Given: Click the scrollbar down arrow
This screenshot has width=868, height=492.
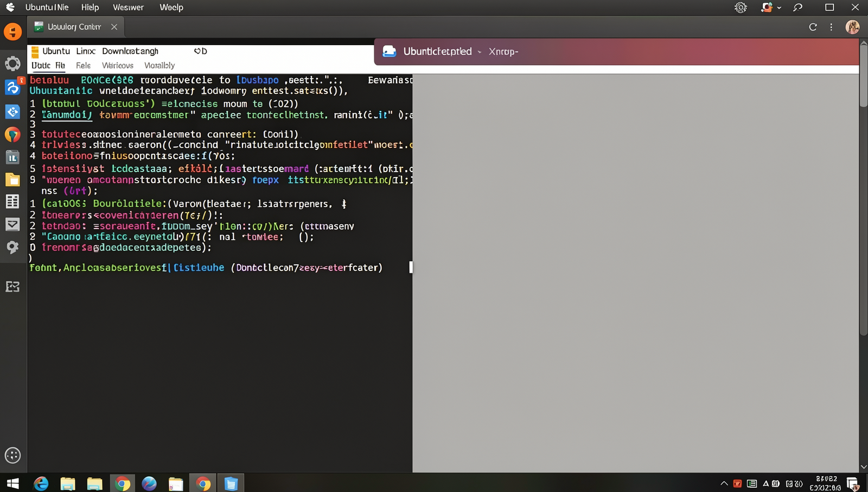Looking at the screenshot, I should 864,467.
